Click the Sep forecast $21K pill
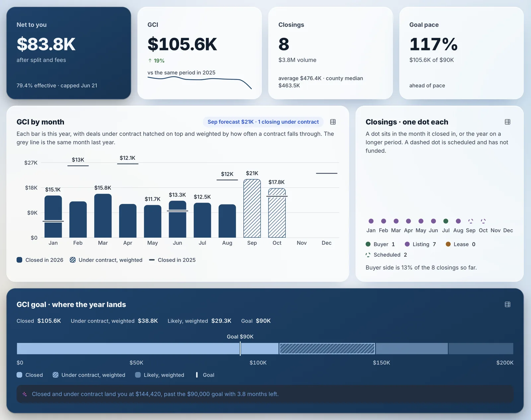Image resolution: width=531 pixels, height=420 pixels. 263,122
